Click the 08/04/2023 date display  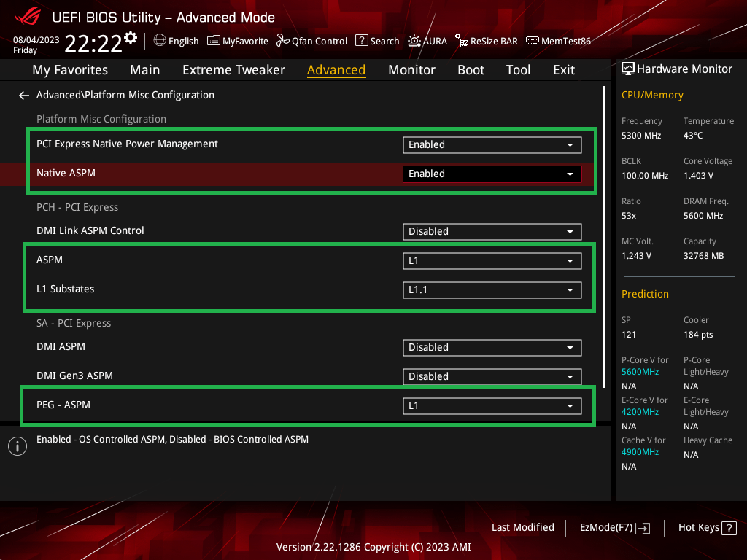(x=36, y=40)
